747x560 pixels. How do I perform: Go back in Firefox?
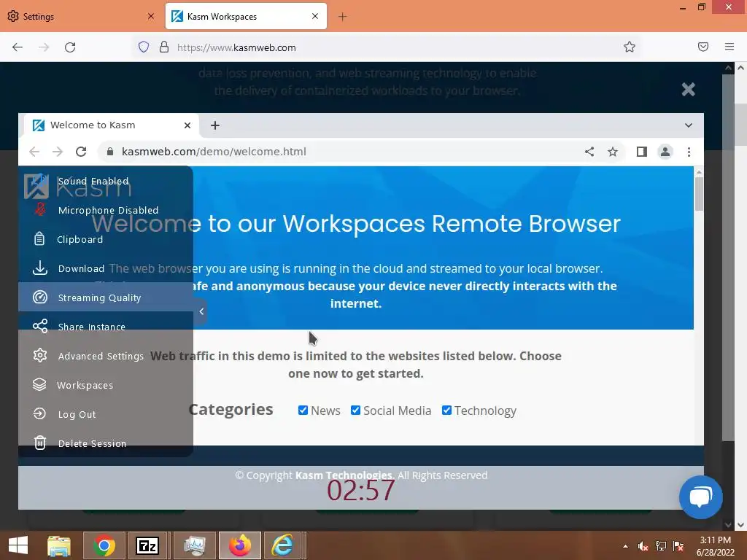(18, 47)
